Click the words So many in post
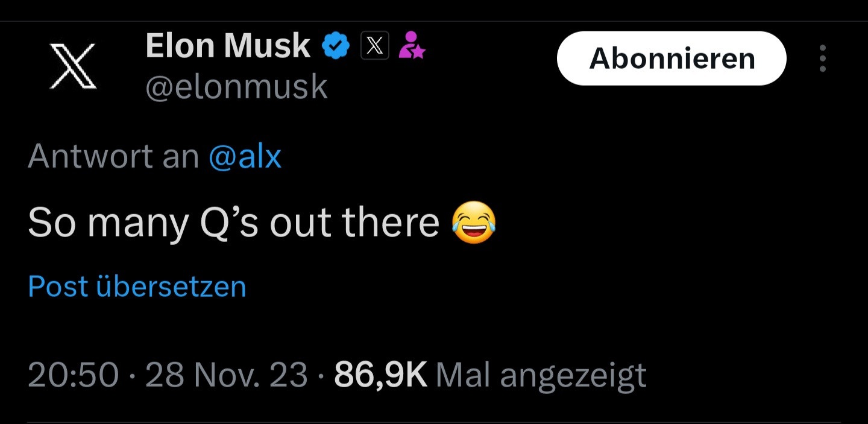Viewport: 868px width, 424px height. tap(108, 224)
